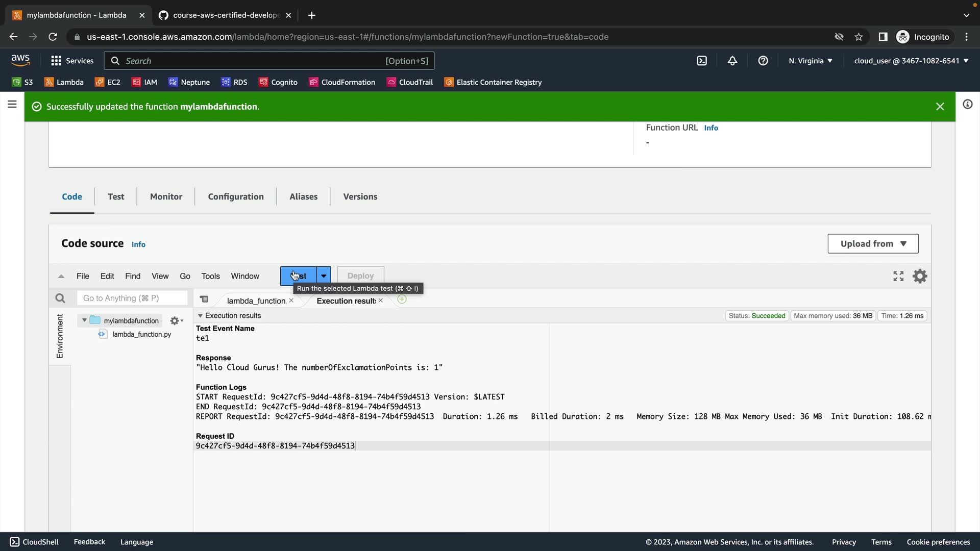The width and height of the screenshot is (980, 551).
Task: Expand the Upload from dropdown
Action: 873,244
